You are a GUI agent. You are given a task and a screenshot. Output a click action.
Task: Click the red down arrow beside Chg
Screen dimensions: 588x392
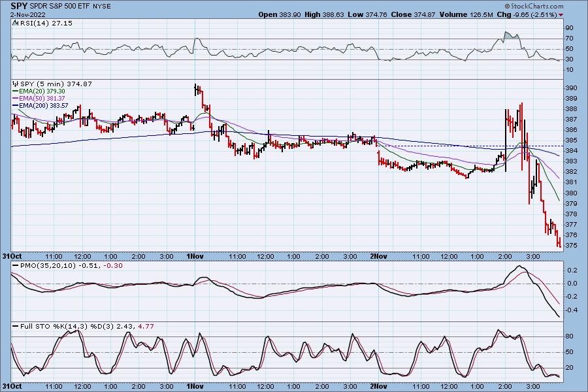tap(561, 15)
